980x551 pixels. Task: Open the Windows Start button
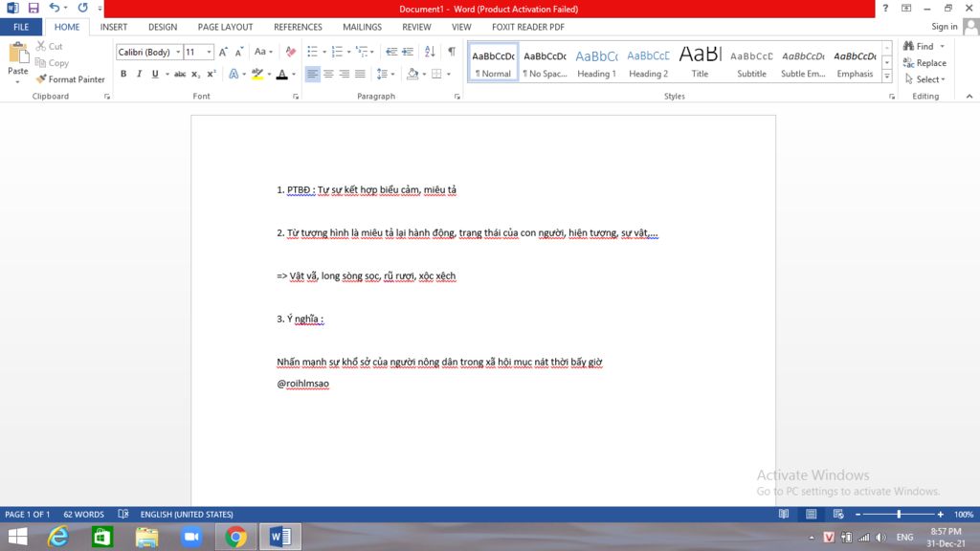coord(17,537)
